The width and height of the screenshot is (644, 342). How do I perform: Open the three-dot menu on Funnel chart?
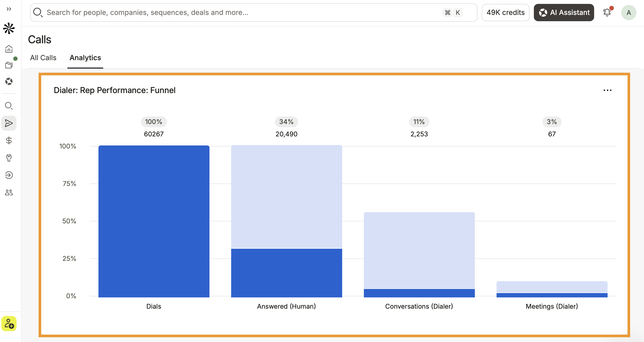(x=607, y=90)
